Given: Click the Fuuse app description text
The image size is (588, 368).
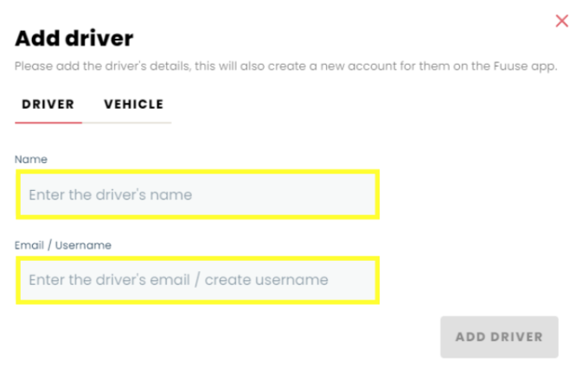Looking at the screenshot, I should [285, 67].
